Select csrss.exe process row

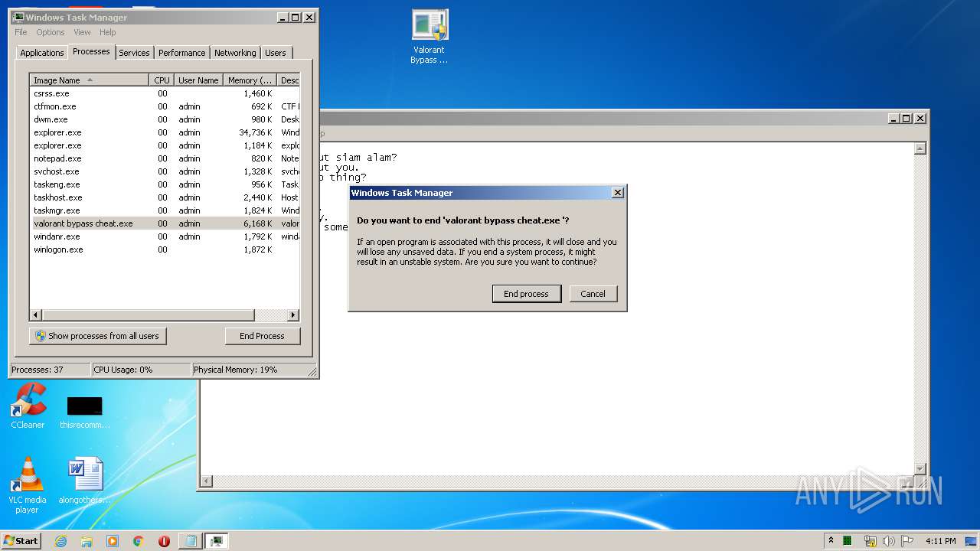(x=165, y=93)
